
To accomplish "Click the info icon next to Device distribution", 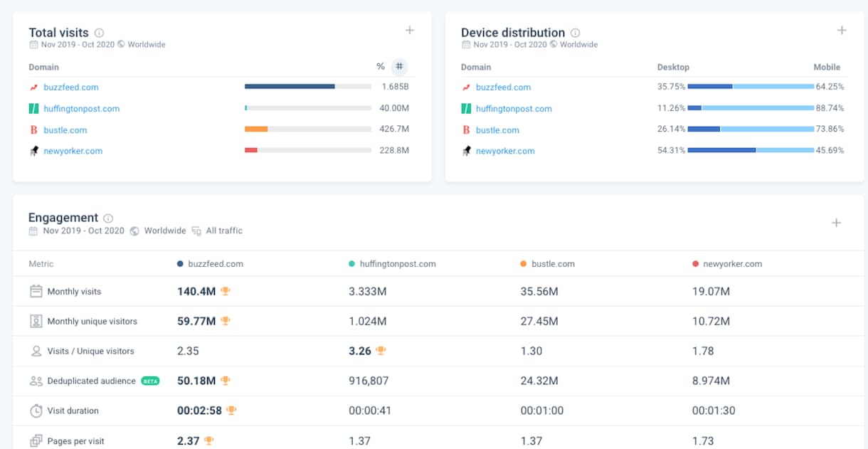I will click(576, 33).
